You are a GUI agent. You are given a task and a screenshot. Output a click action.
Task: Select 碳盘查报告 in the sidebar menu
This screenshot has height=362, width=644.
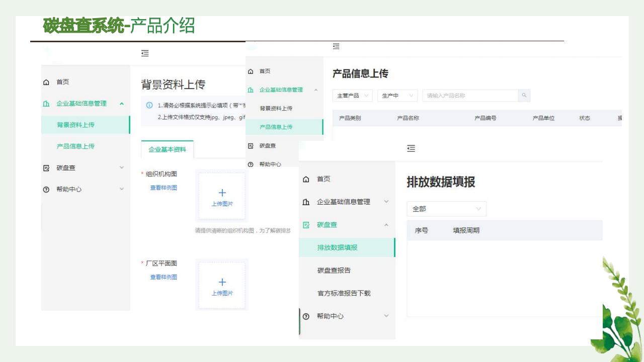[x=334, y=270]
